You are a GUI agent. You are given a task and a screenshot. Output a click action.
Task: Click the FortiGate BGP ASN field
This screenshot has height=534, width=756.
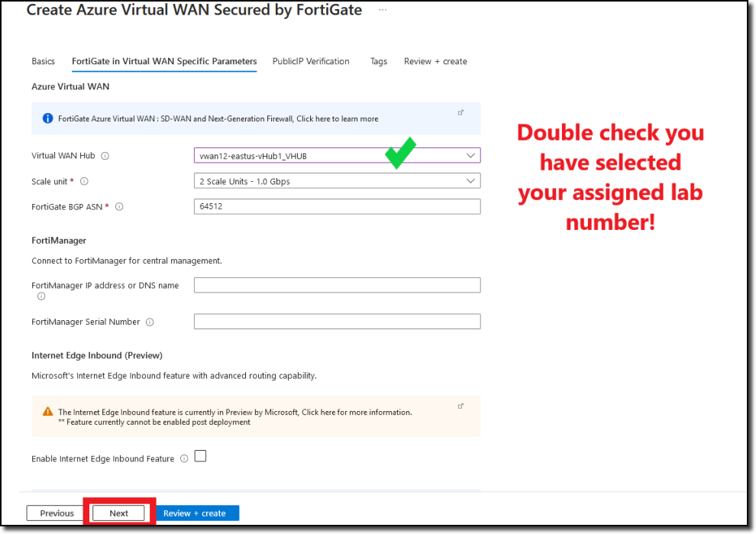[x=337, y=206]
